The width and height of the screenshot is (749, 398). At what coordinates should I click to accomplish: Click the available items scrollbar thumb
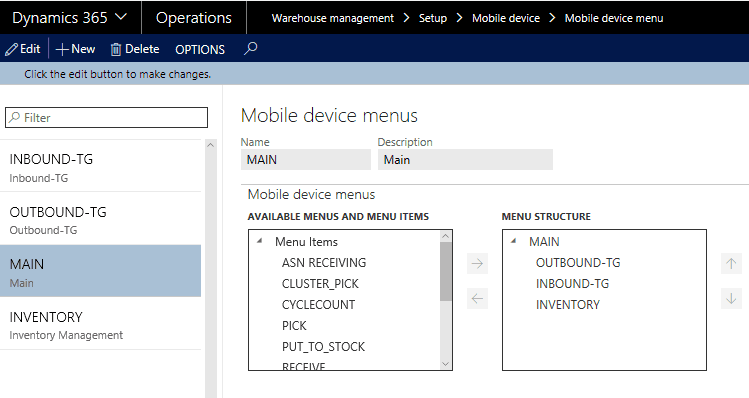[x=446, y=271]
